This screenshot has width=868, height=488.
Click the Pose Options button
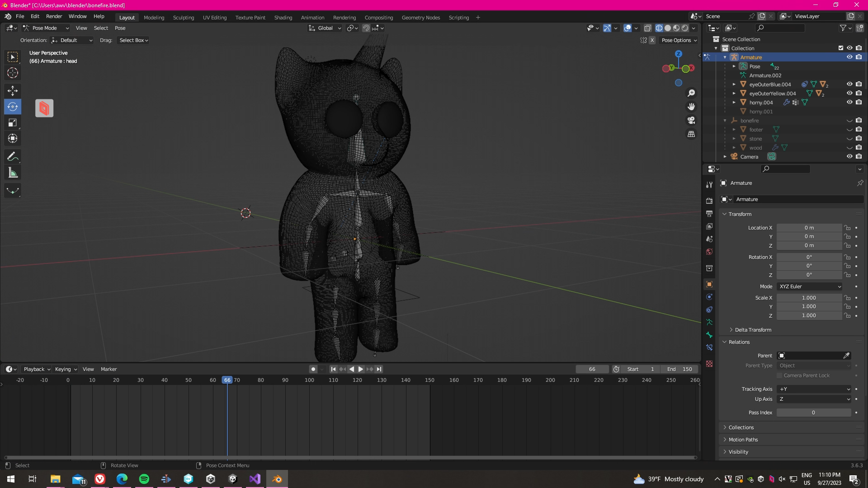679,40
